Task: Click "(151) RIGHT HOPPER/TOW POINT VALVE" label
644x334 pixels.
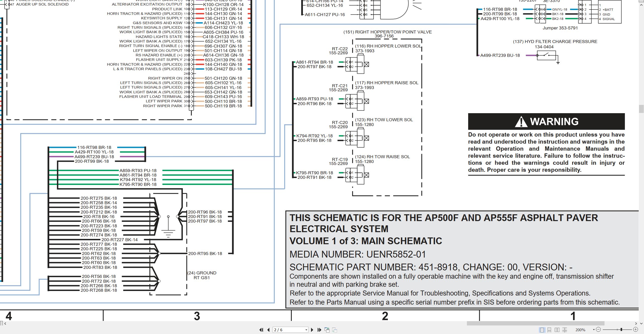Action: click(387, 32)
